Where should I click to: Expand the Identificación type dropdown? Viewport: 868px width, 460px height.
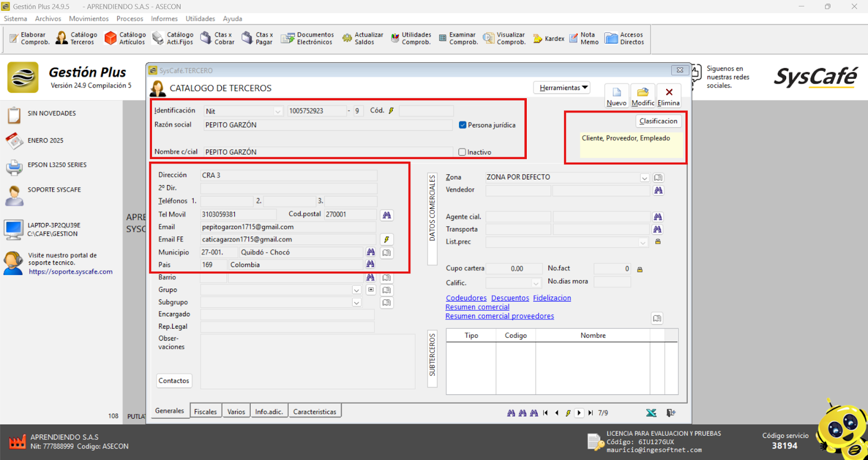pos(278,111)
